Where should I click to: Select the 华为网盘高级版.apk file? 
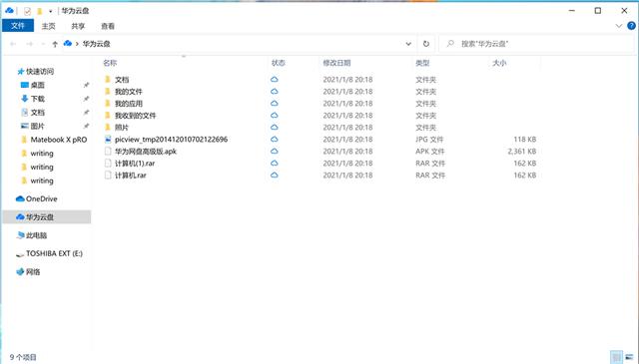pos(146,152)
